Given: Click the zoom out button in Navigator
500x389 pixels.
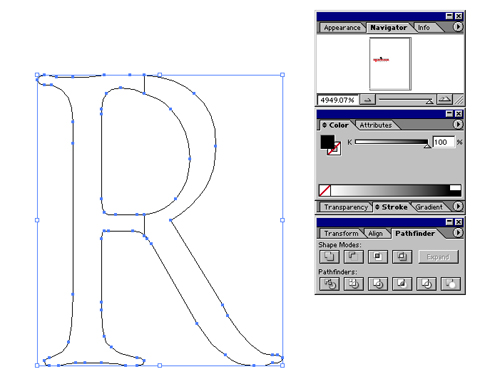Looking at the screenshot, I should pos(367,99).
